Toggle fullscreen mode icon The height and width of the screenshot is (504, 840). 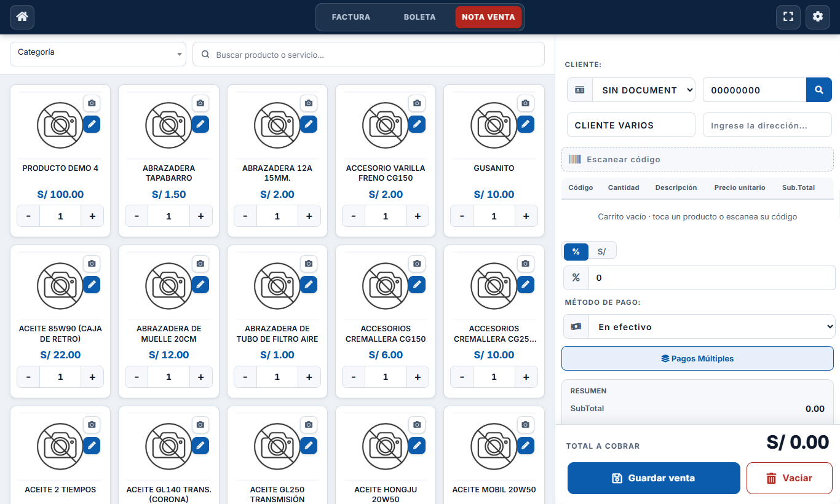pyautogui.click(x=788, y=17)
